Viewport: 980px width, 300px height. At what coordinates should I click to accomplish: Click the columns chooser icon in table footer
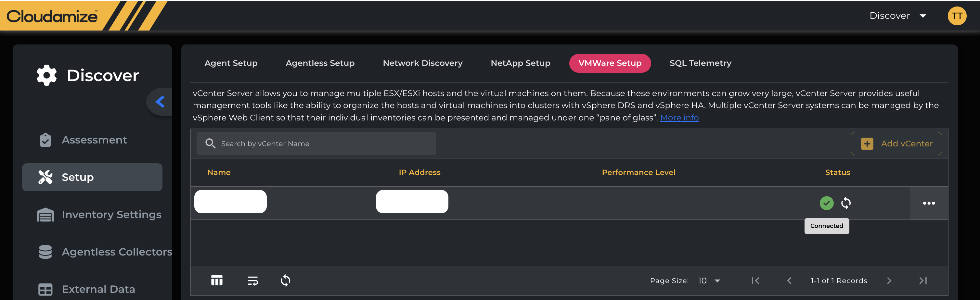coord(217,280)
